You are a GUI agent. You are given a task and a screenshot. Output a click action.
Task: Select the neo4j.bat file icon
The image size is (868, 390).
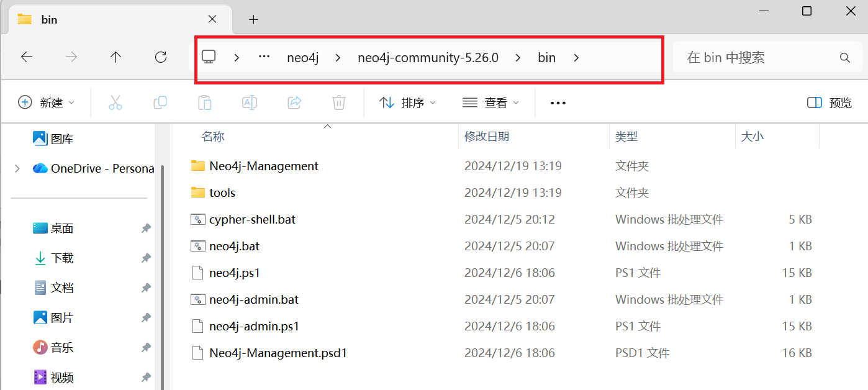click(x=198, y=246)
